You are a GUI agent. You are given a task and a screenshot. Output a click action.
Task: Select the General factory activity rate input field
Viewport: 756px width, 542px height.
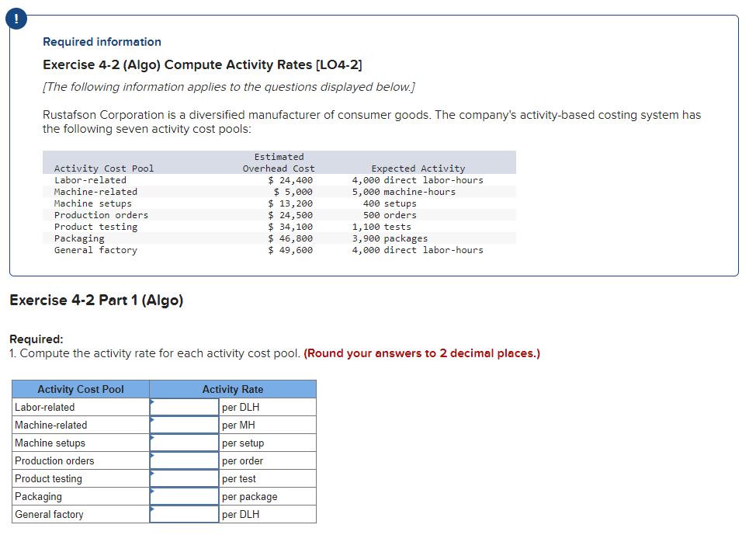pos(184,514)
